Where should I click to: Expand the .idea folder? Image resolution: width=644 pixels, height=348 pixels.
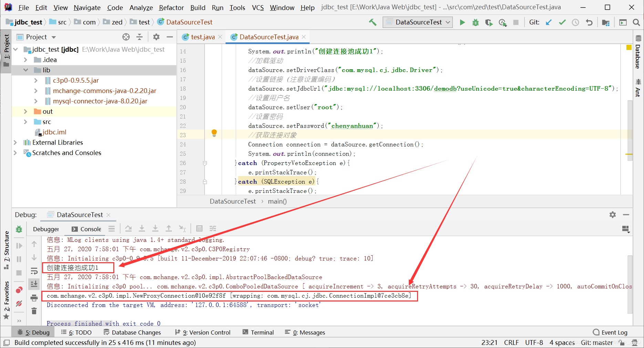(26, 60)
